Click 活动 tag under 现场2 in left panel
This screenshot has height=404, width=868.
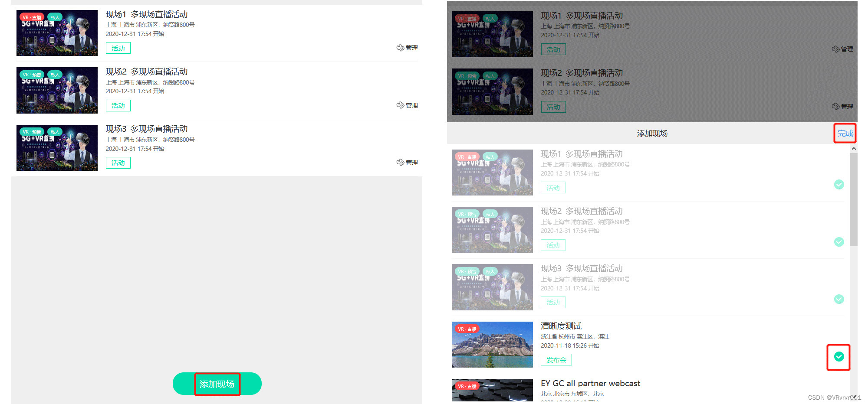(118, 105)
